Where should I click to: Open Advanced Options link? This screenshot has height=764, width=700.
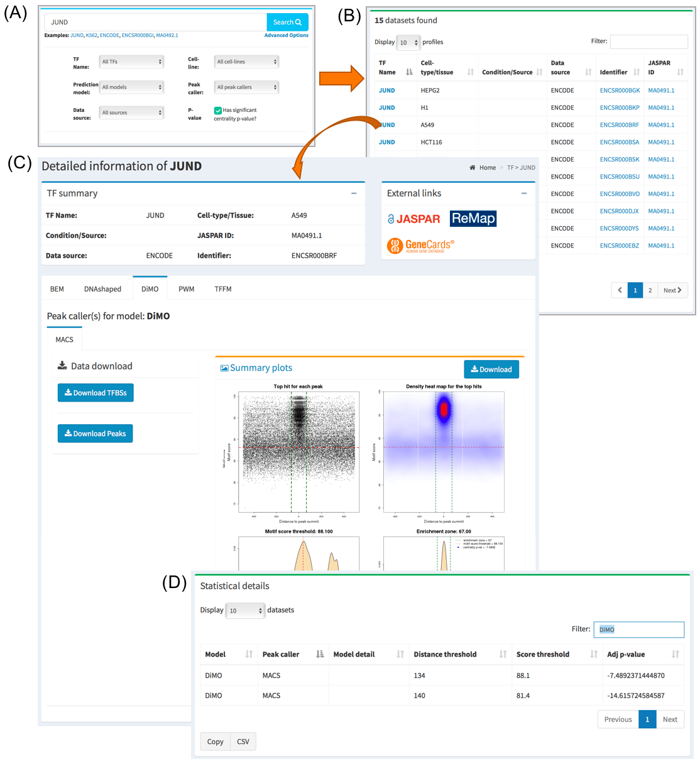286,35
